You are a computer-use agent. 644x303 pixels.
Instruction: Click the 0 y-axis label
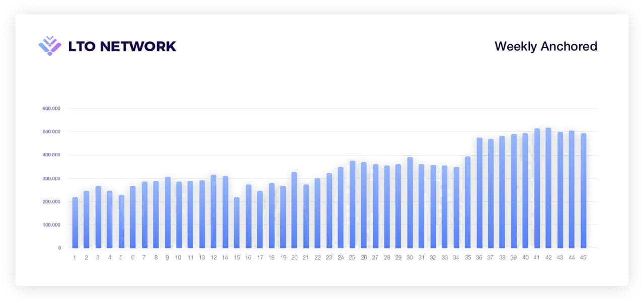click(x=59, y=248)
